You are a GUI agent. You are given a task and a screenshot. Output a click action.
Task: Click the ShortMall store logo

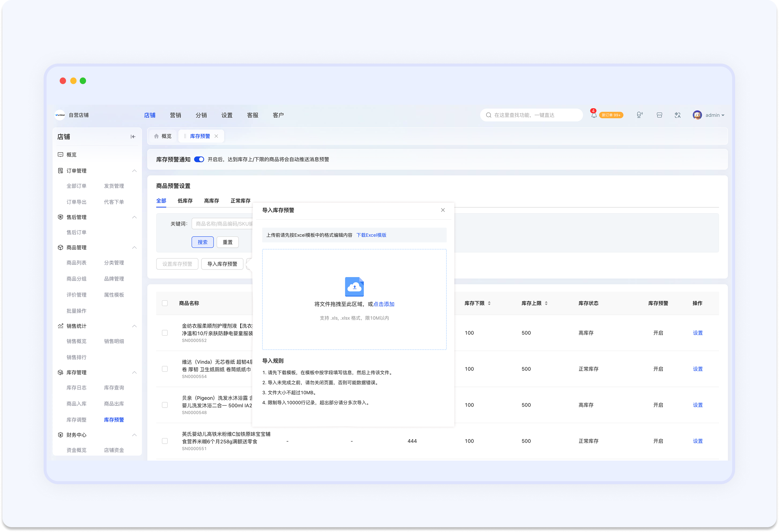point(60,115)
